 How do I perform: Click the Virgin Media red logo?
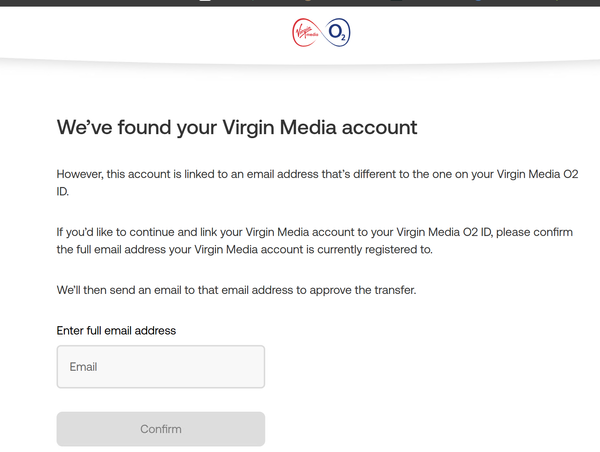pyautogui.click(x=306, y=33)
